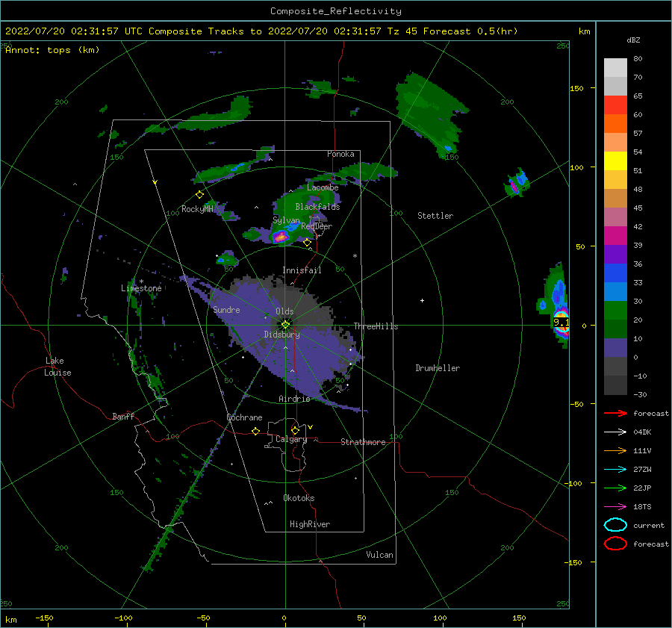Click the Ponoka city label
Viewport: 672px width, 628px height.
tap(340, 154)
